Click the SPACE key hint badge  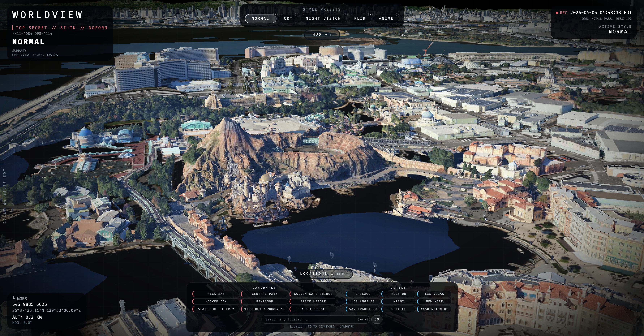pos(363,320)
